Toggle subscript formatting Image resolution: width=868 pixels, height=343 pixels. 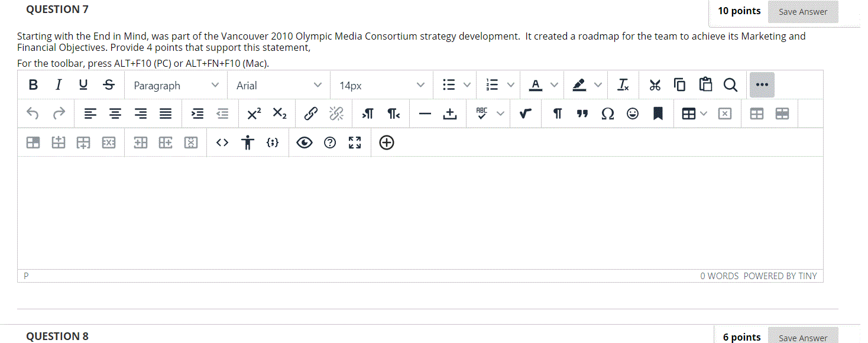(x=280, y=114)
